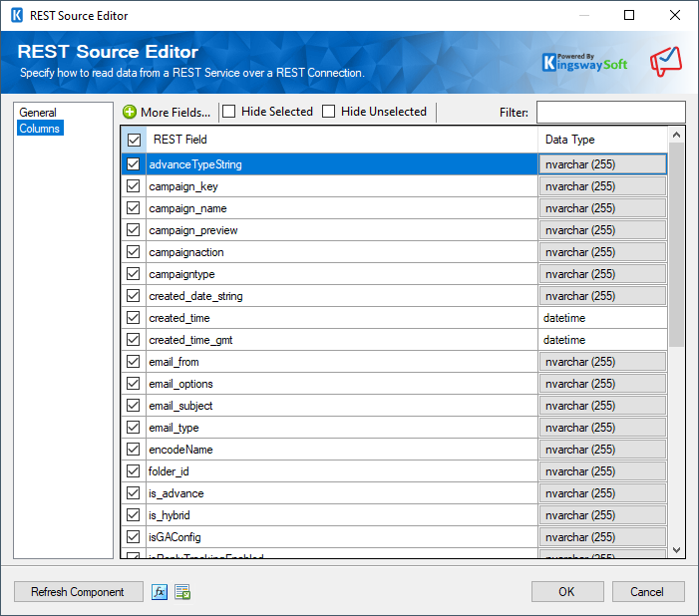The width and height of the screenshot is (699, 616).
Task: Click inside the Filter text box
Action: pyautogui.click(x=610, y=112)
